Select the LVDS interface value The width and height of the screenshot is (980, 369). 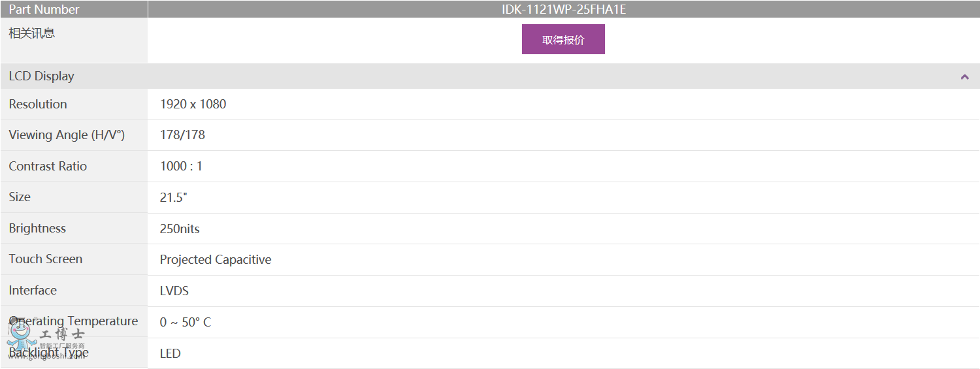click(174, 291)
